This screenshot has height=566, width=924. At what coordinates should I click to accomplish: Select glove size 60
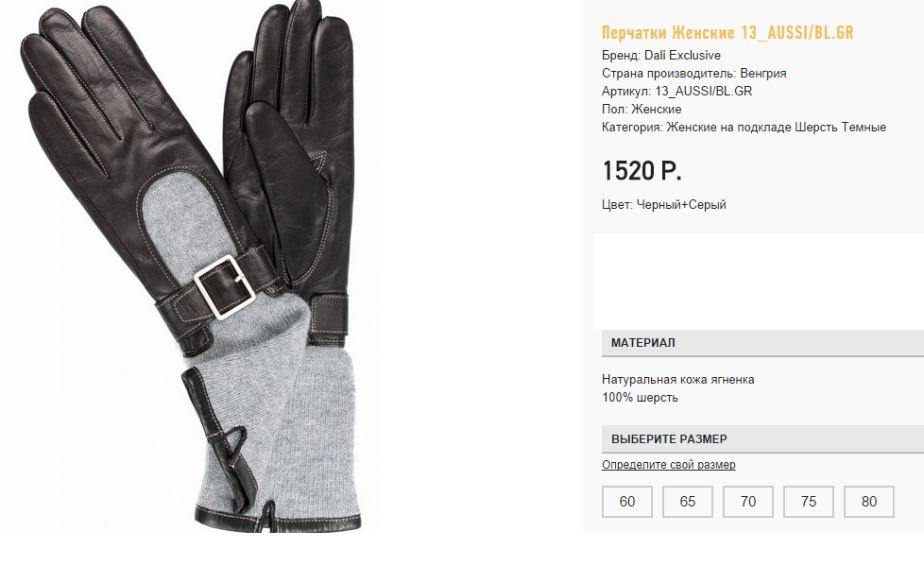tap(627, 502)
